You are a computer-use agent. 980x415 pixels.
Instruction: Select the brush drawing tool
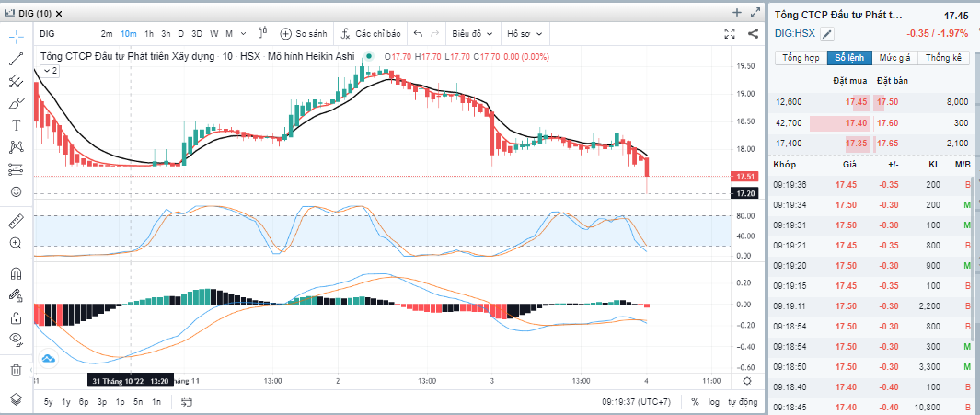click(x=17, y=103)
